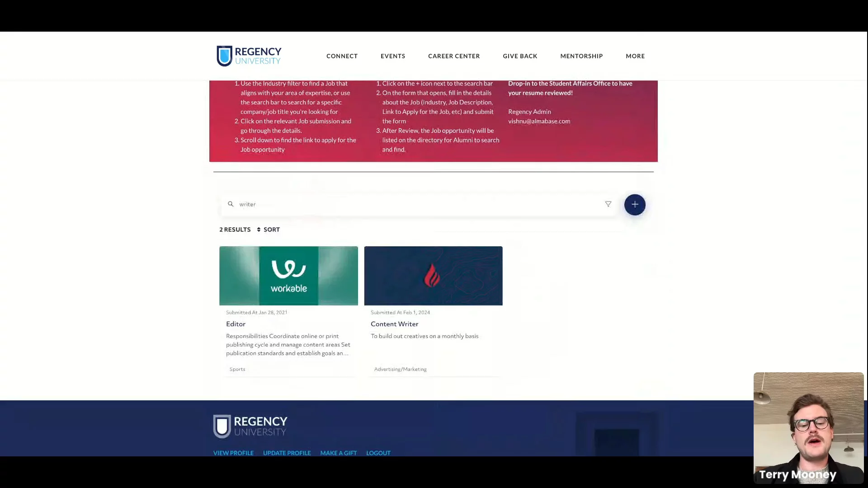Screen dimensions: 868x488
Task: Select the MENTORSHIP nav item
Action: pyautogui.click(x=581, y=56)
